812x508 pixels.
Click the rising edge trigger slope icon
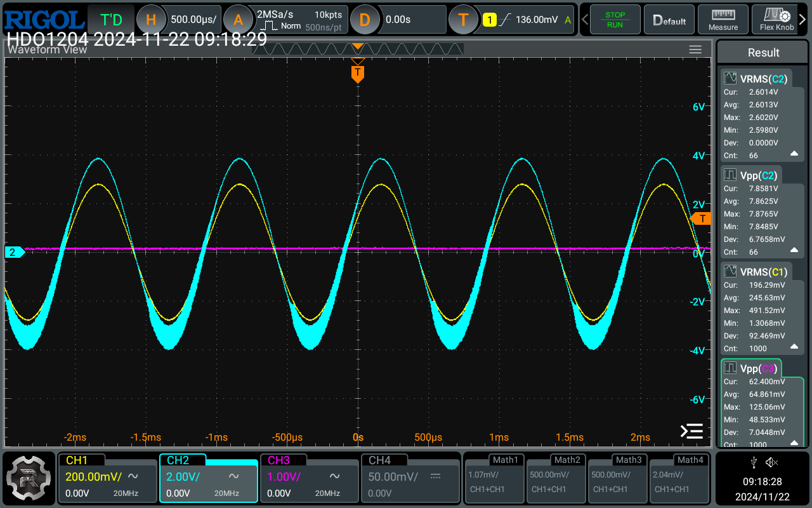tap(505, 20)
